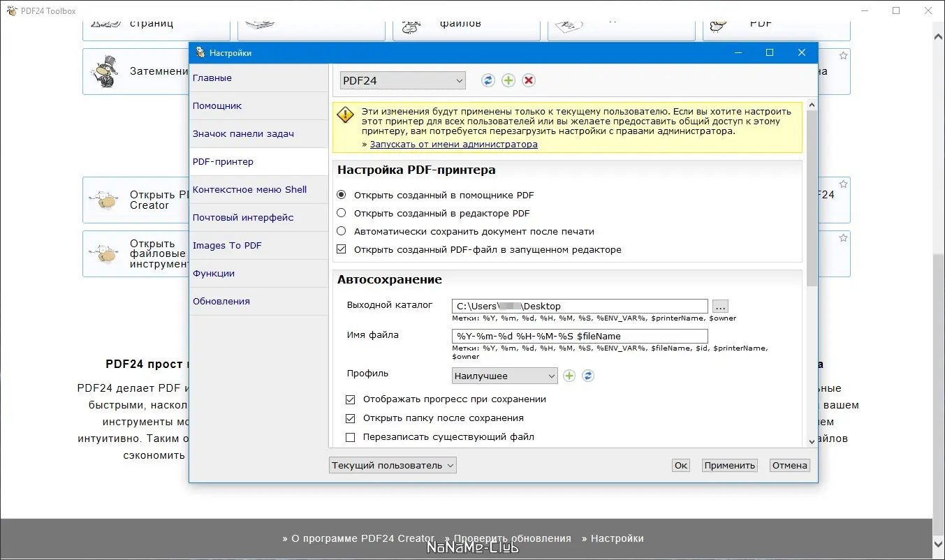
Task: Open the Почтовый интерфейс section
Action: coord(258,218)
